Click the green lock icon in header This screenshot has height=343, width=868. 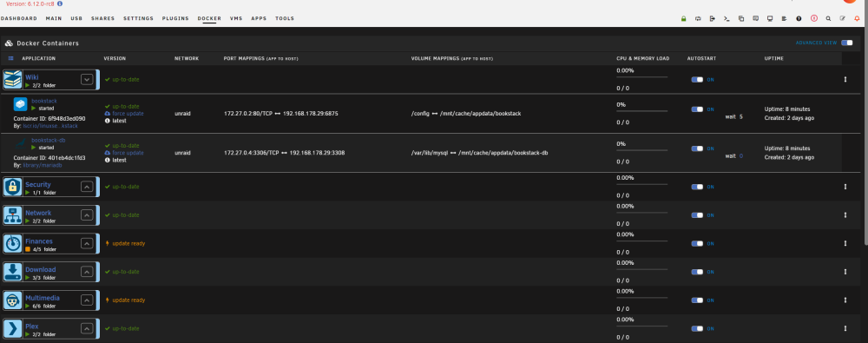684,18
